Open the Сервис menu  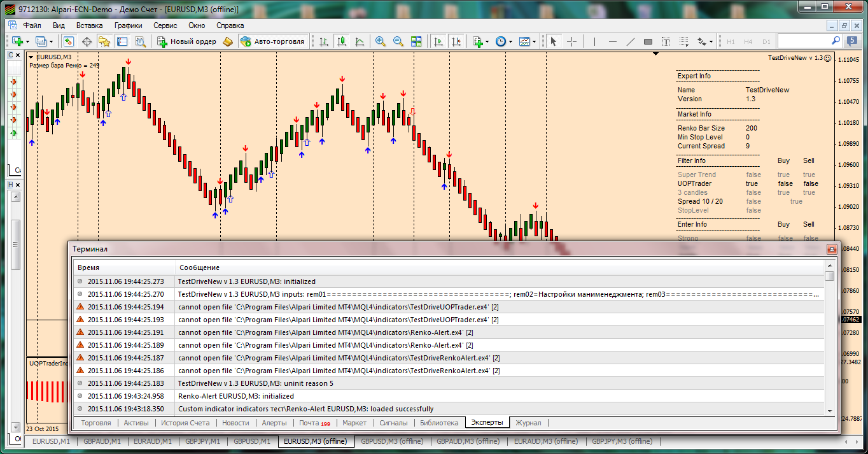(x=165, y=25)
